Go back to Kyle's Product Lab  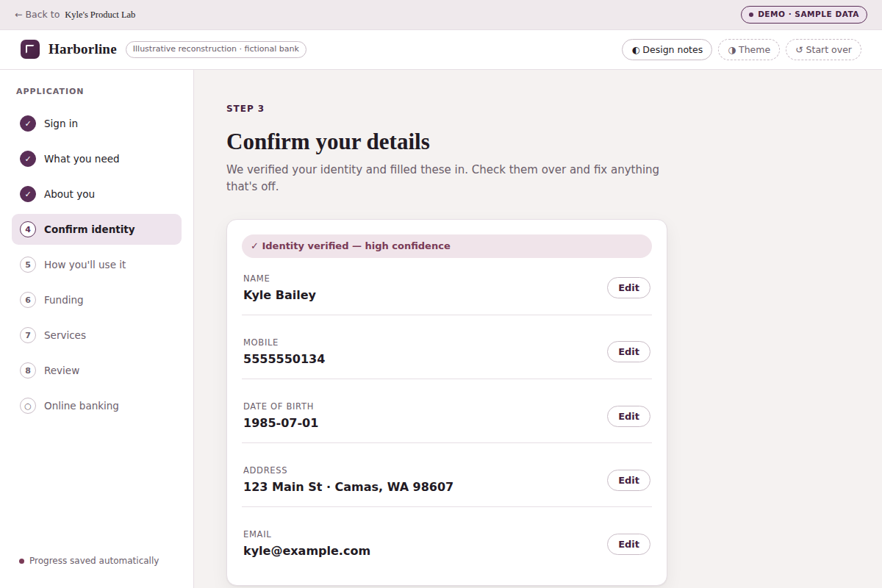pos(75,15)
